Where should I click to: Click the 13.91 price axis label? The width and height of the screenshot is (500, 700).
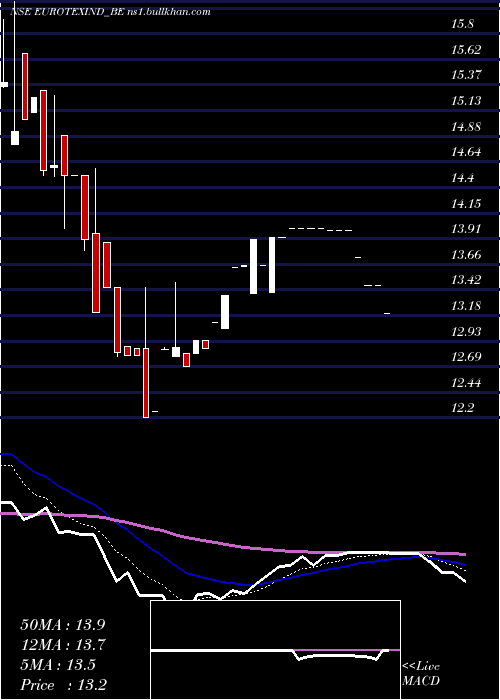pyautogui.click(x=467, y=229)
